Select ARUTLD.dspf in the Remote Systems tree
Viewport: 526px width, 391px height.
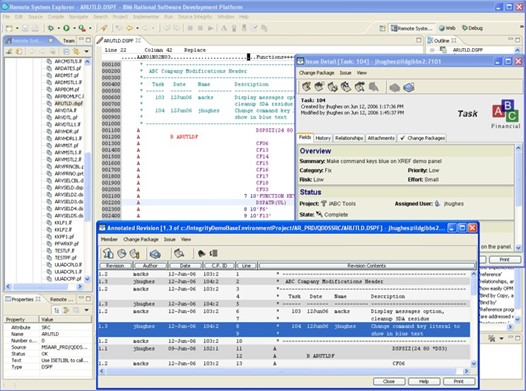pyautogui.click(x=68, y=103)
